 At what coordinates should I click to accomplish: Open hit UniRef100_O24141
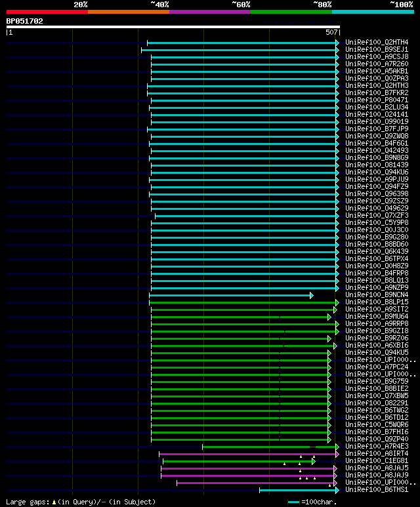377,115
